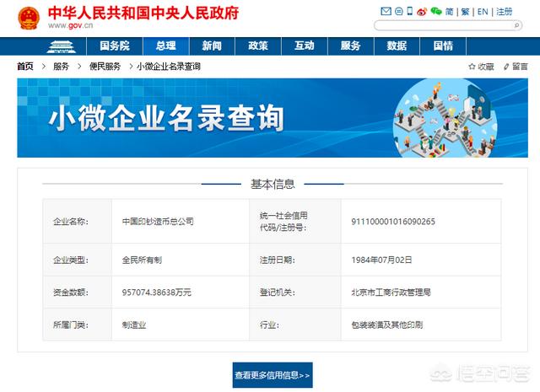Open the 互动 menu
The height and width of the screenshot is (392, 540).
click(305, 46)
